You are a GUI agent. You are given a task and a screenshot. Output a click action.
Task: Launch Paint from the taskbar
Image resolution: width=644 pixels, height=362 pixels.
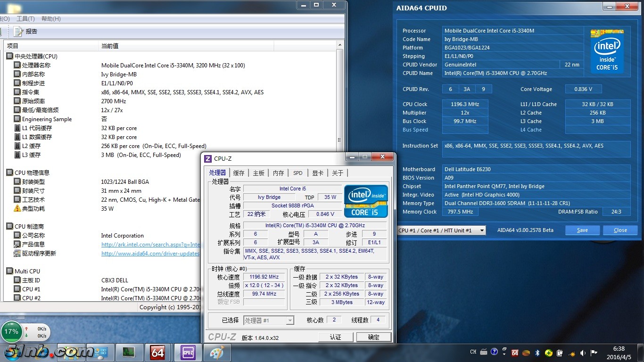point(217,352)
